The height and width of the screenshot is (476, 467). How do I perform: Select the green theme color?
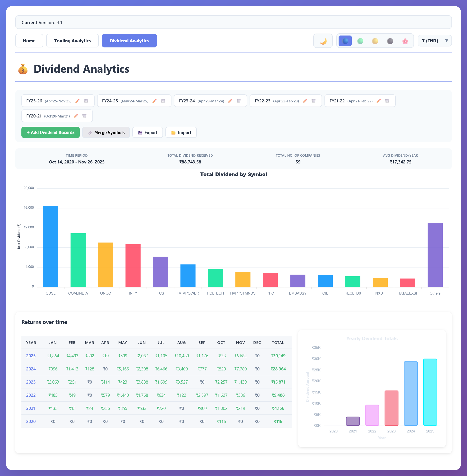pyautogui.click(x=360, y=41)
